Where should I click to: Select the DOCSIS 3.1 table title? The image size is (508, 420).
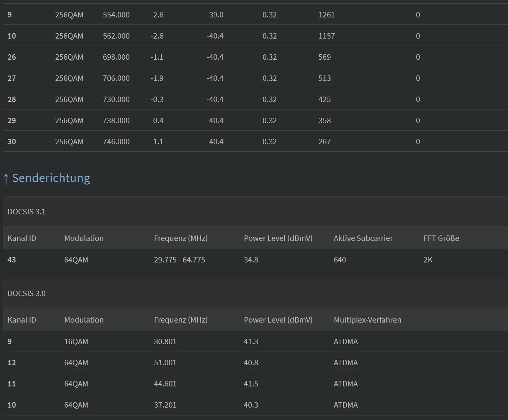point(27,211)
